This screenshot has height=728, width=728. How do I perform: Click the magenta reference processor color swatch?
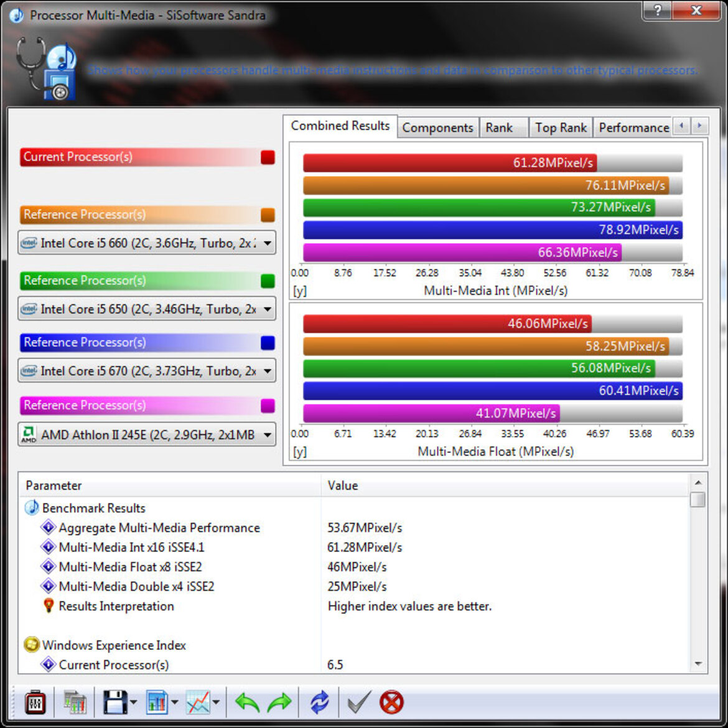point(268,406)
